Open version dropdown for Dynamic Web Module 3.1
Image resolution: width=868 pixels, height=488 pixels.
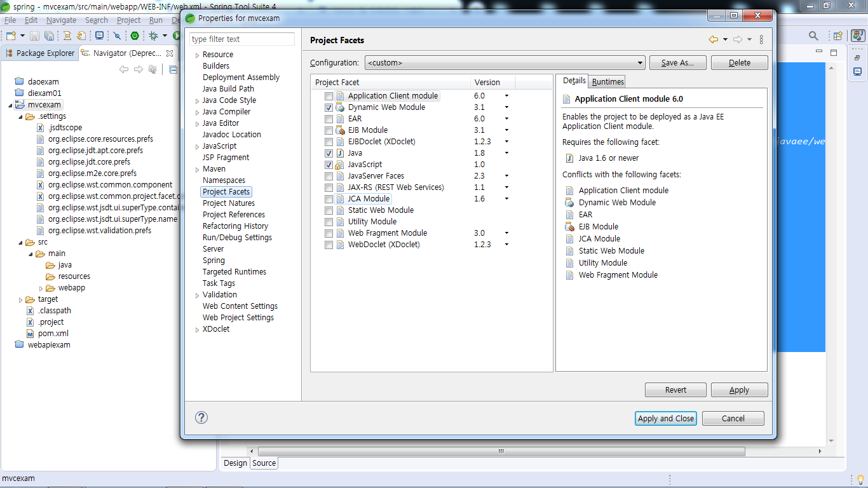506,107
